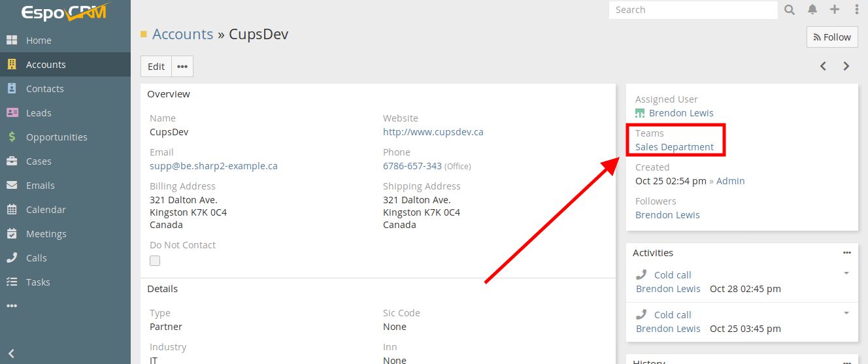Open dropdown next to Edit button
Screen dimensions: 868x364
click(x=182, y=67)
